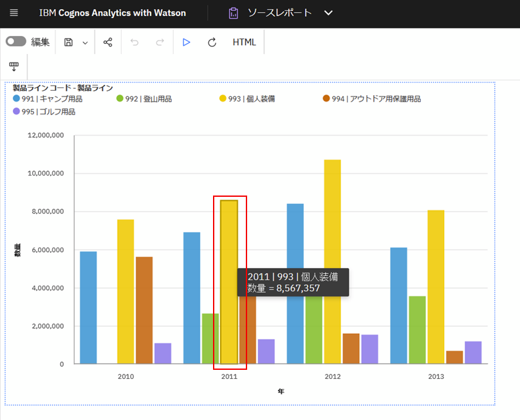Select the blue 2010 キャンプ用品 bar
Image resolution: width=520 pixels, height=420 pixels.
tap(88, 307)
